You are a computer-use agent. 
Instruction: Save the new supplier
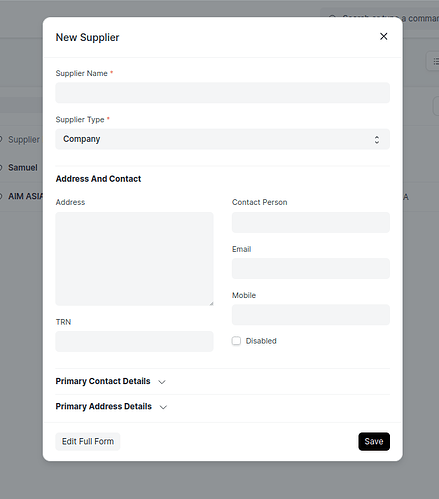(x=374, y=441)
